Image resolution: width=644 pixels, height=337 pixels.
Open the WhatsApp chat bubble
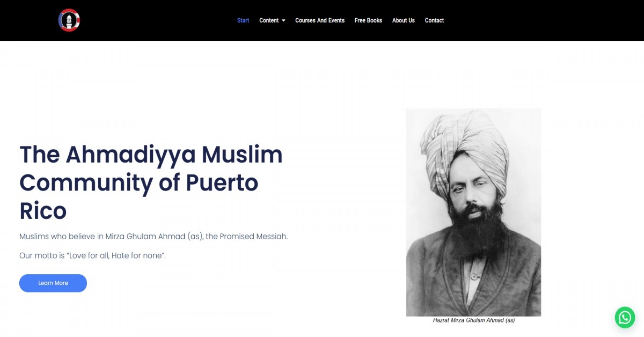click(x=625, y=317)
